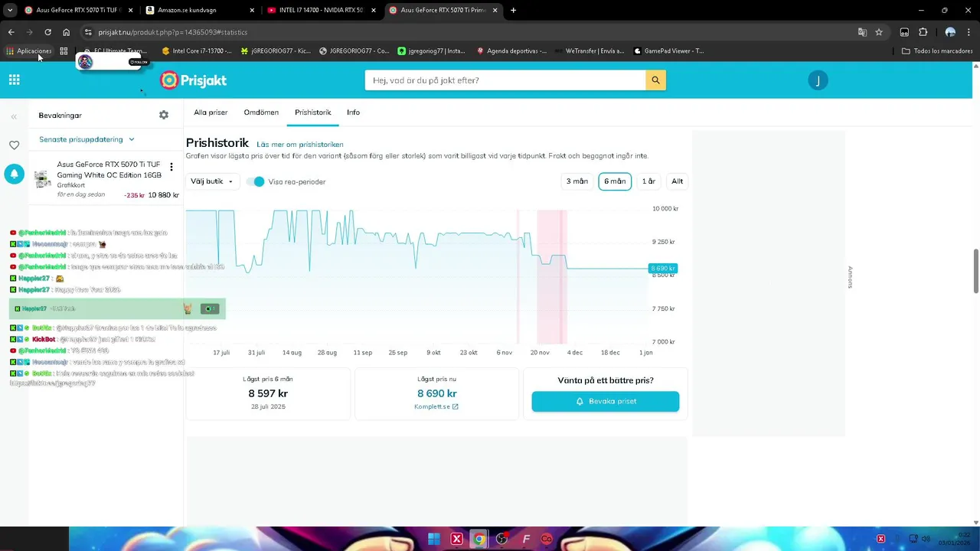The width and height of the screenshot is (980, 551).
Task: Close the Amazon.se kundvagn tab
Action: pos(252,10)
